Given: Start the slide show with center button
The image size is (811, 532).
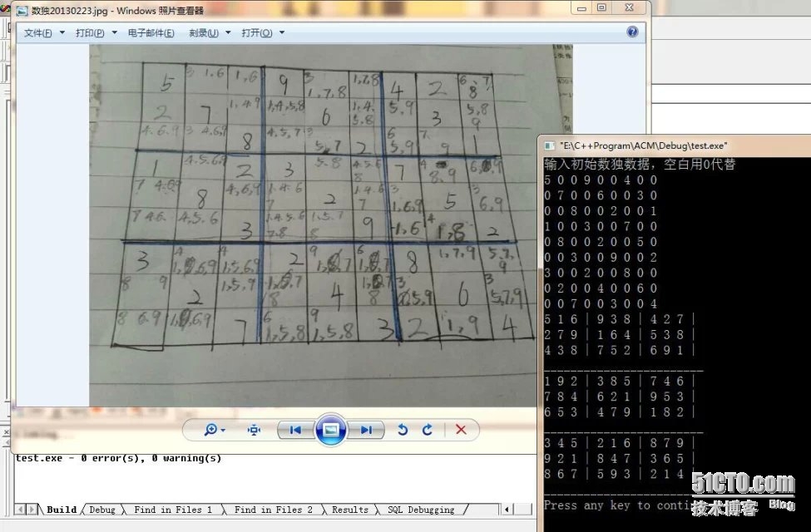Looking at the screenshot, I should point(331,429).
